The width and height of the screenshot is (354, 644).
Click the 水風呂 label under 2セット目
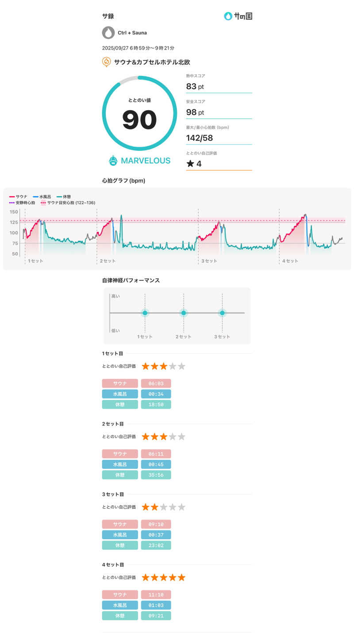coord(120,464)
